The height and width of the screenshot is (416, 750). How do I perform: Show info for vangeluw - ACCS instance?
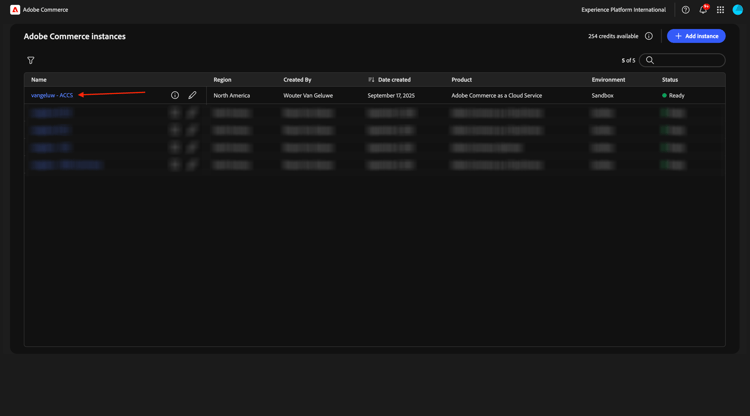175,95
